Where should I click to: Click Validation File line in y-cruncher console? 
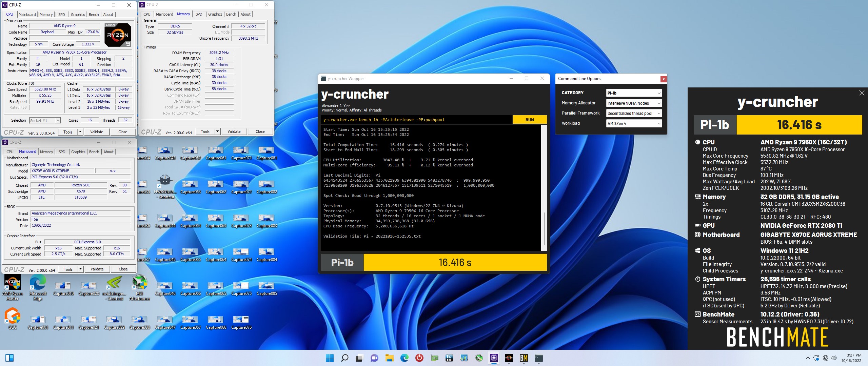(372, 236)
